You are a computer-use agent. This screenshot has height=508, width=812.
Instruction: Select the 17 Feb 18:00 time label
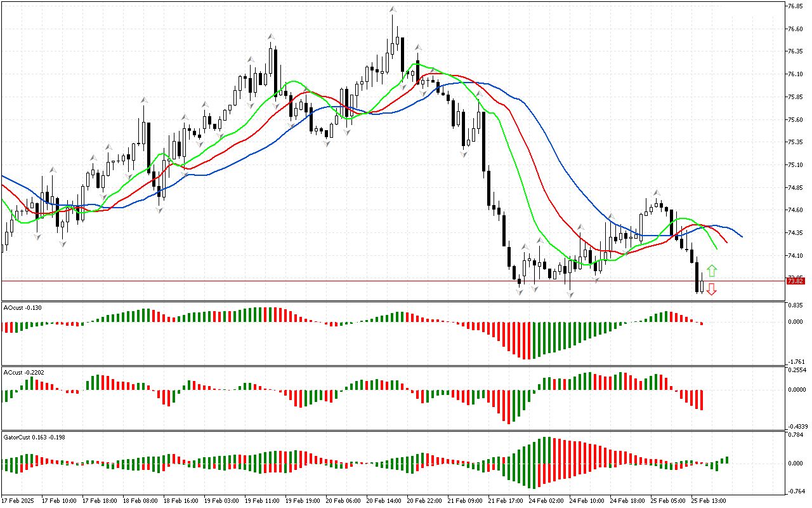[100, 500]
